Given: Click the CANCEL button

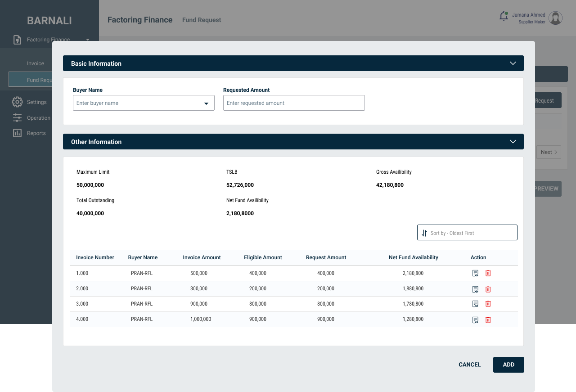Looking at the screenshot, I should coord(470,365).
